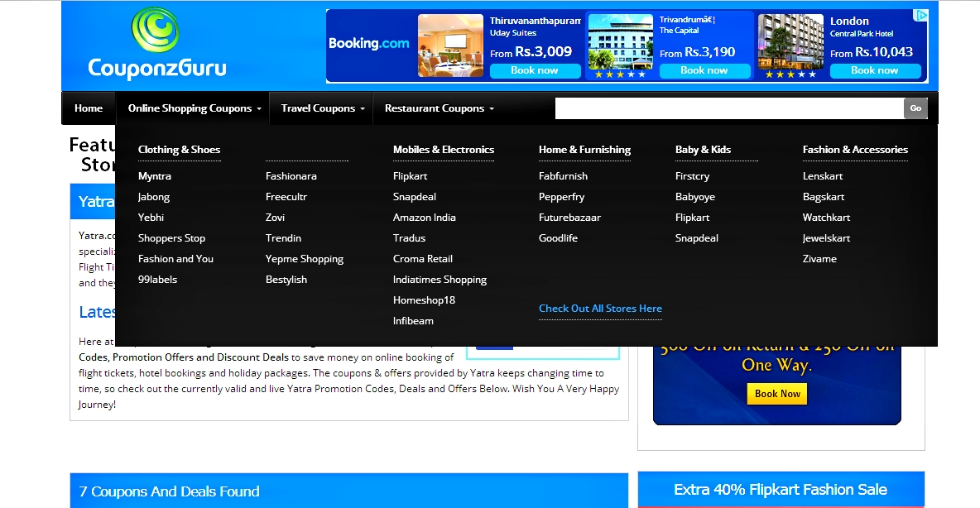Expand Restaurant Coupons dropdown

pos(440,108)
